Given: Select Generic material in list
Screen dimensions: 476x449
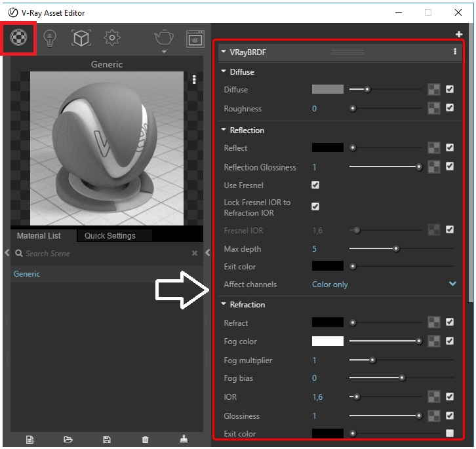Looking at the screenshot, I should pos(107,274).
